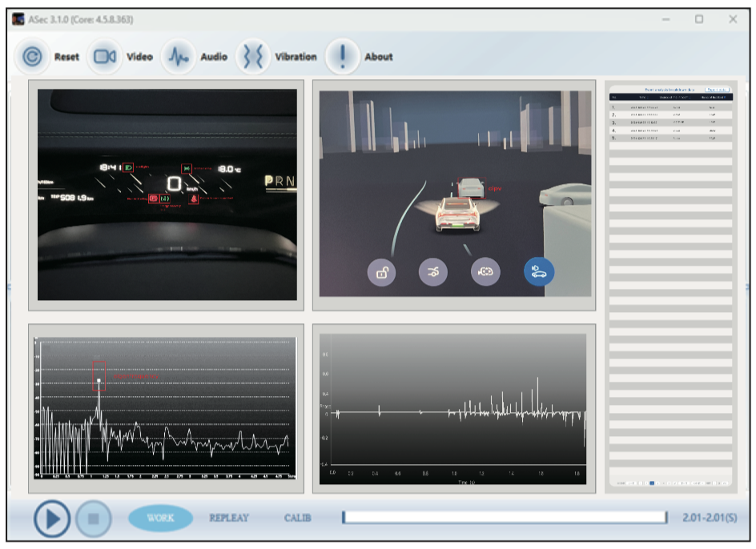
Task: Click the playback progress bar
Action: 505,518
